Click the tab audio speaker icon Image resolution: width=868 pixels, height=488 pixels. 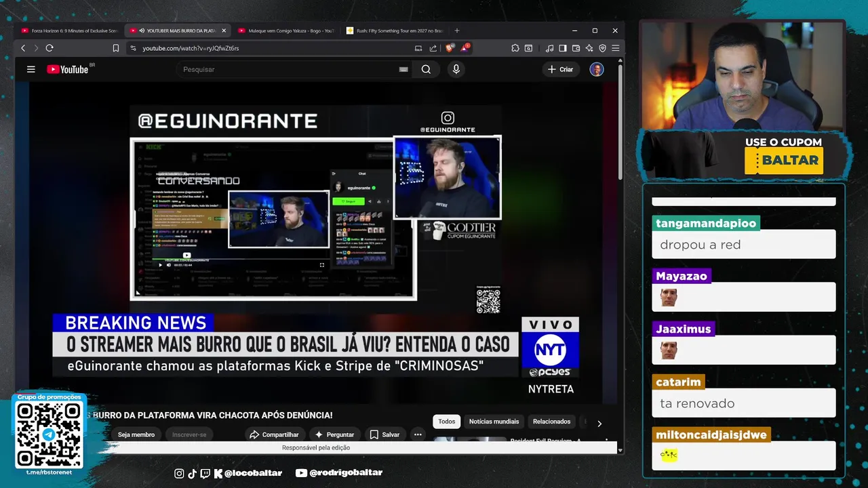tap(142, 30)
